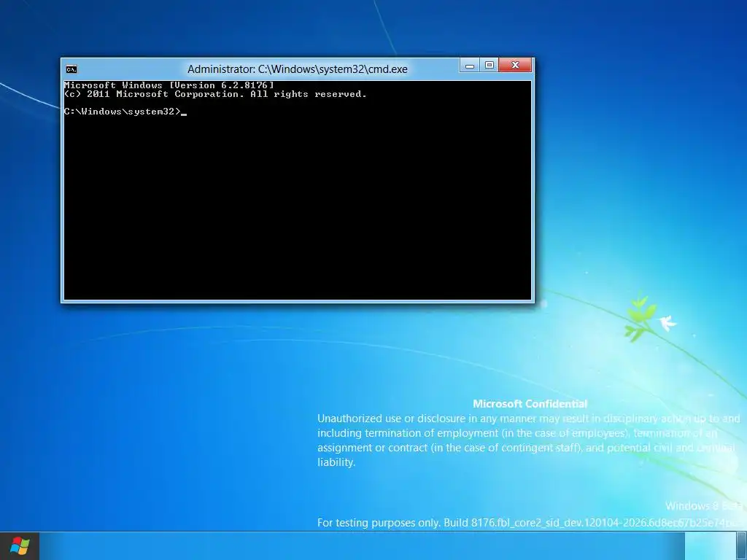Click the cmd.exe window title bar
The height and width of the screenshot is (560, 747).
(298, 69)
